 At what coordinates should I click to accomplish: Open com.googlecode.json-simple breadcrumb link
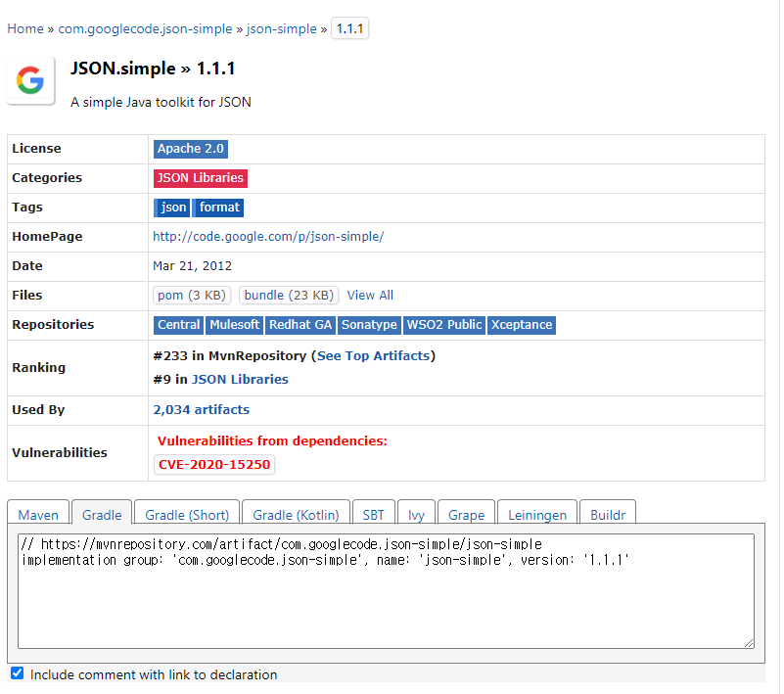(x=145, y=29)
